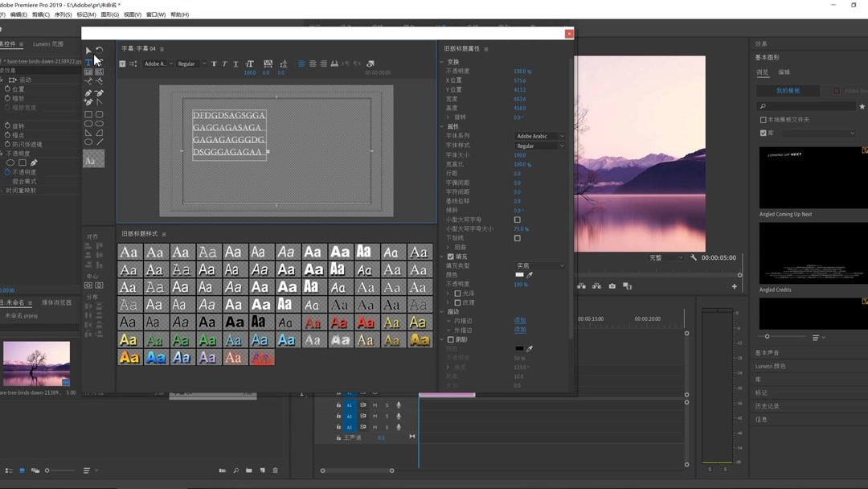
Task: Click the eyedropper beside the fill color
Action: click(530, 275)
